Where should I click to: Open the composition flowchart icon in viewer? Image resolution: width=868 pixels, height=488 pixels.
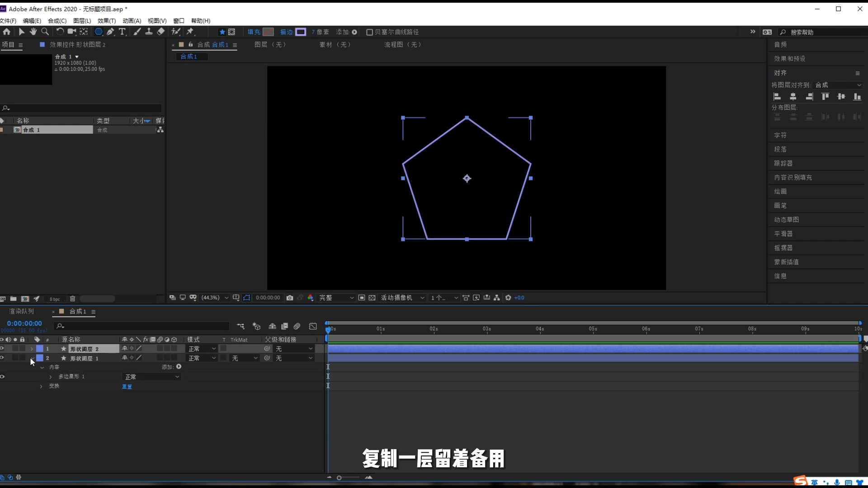[x=497, y=298]
